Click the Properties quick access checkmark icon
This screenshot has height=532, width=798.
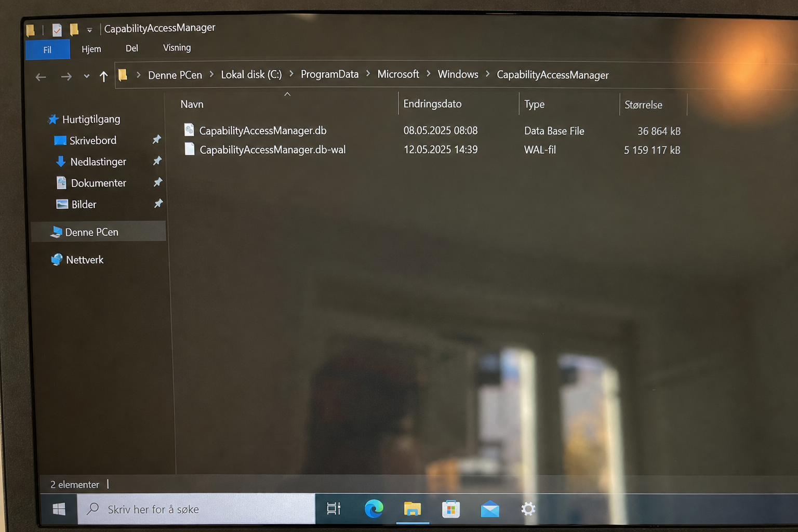[x=57, y=30]
